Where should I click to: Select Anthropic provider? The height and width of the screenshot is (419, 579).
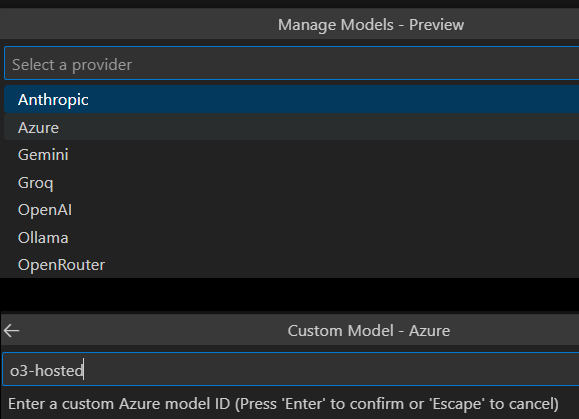tap(292, 99)
